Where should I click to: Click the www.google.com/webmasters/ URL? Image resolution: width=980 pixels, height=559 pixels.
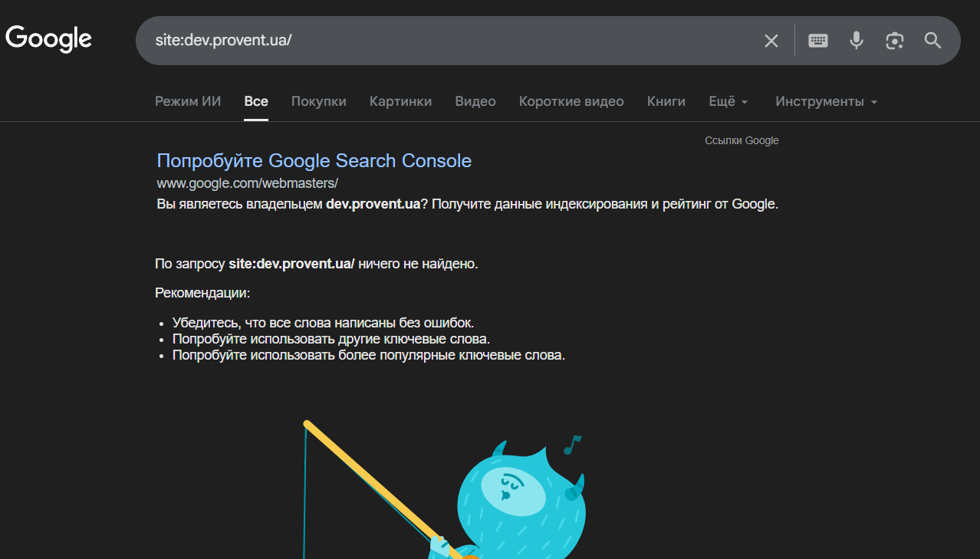(247, 183)
